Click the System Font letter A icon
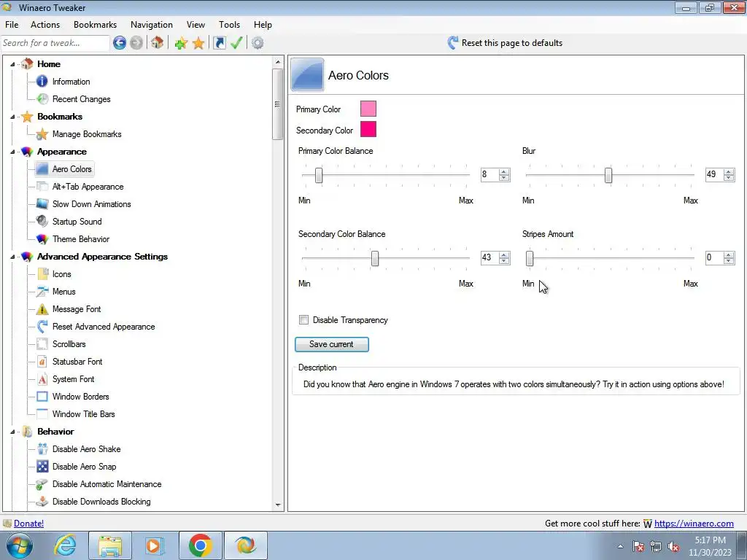 42,379
